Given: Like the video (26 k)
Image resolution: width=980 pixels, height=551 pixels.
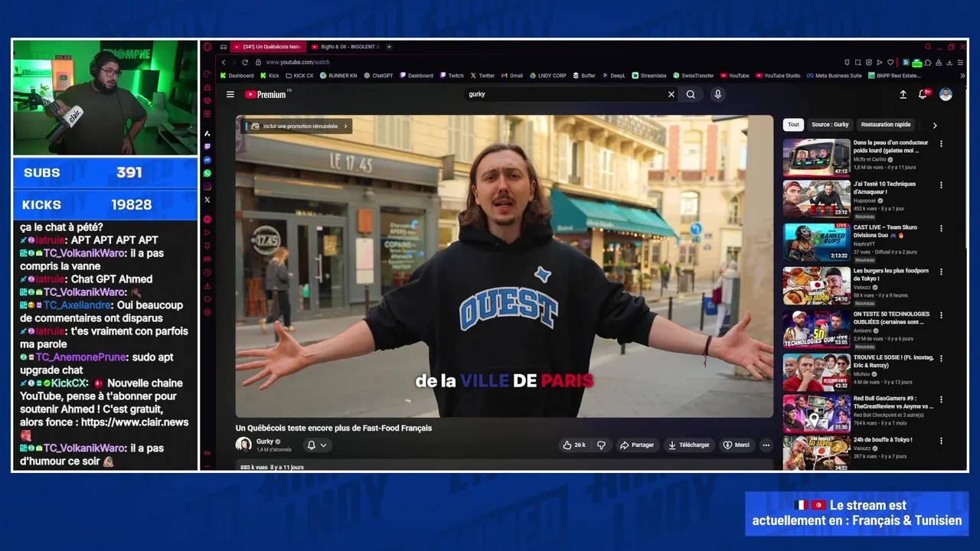Looking at the screenshot, I should click(574, 445).
